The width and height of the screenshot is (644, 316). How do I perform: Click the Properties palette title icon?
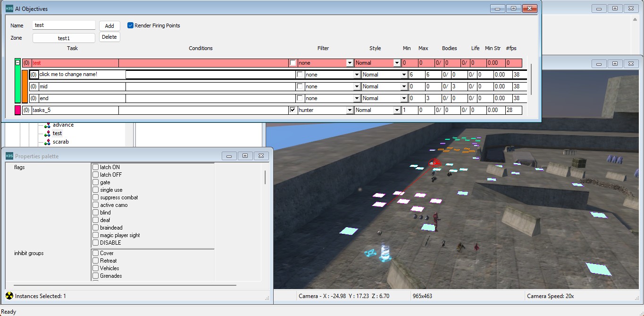click(9, 156)
